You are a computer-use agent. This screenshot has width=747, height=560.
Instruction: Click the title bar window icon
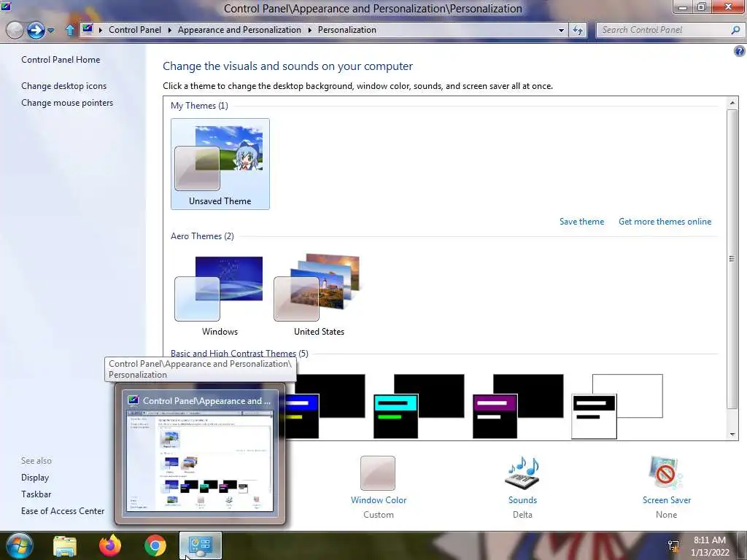click(6, 6)
